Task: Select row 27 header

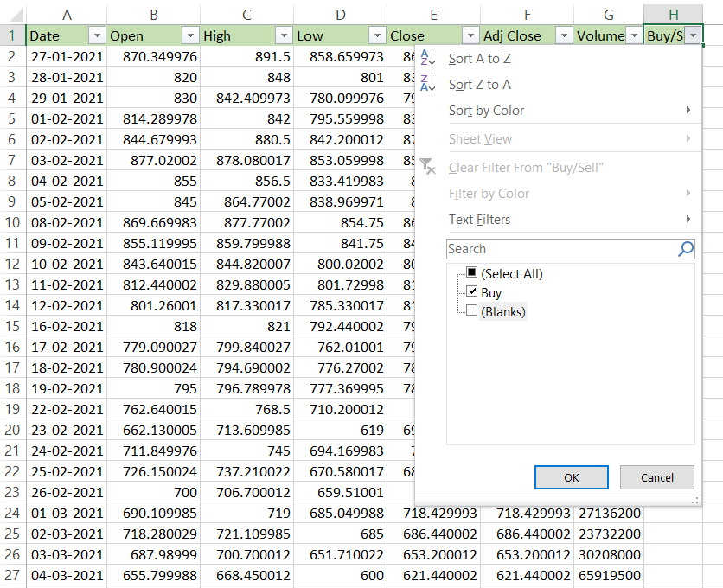Action: pos(13,576)
